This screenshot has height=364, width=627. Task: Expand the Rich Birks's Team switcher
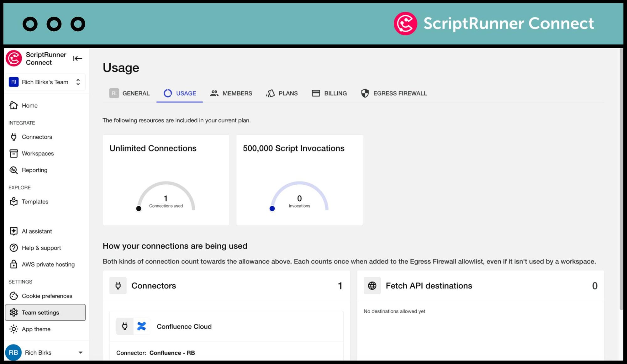[x=45, y=82]
